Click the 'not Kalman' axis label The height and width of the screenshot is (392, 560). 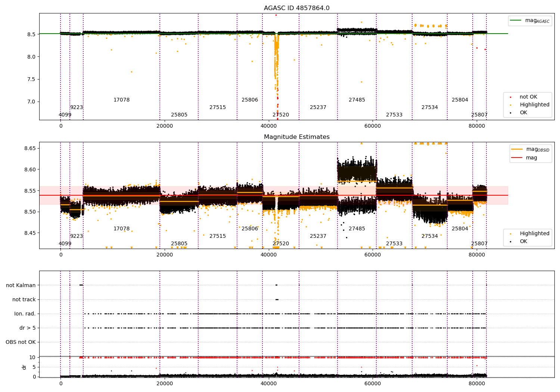tap(21, 286)
